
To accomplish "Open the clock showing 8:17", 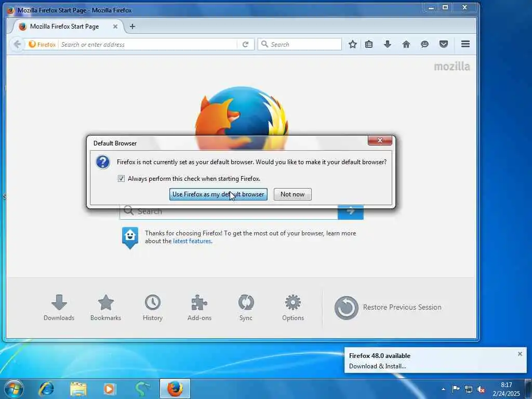I will click(x=506, y=389).
